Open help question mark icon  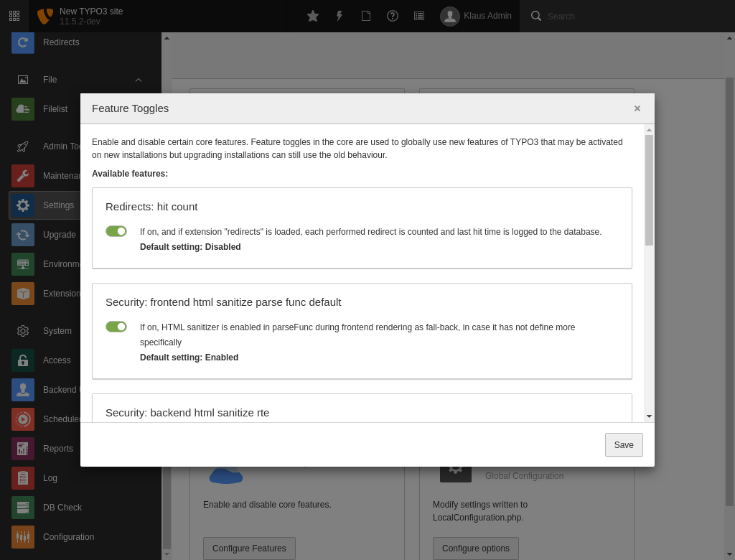coord(393,16)
